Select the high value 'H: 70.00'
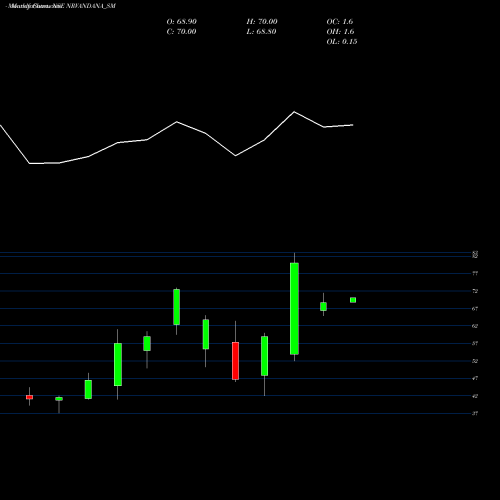500x500 pixels. click(x=262, y=21)
